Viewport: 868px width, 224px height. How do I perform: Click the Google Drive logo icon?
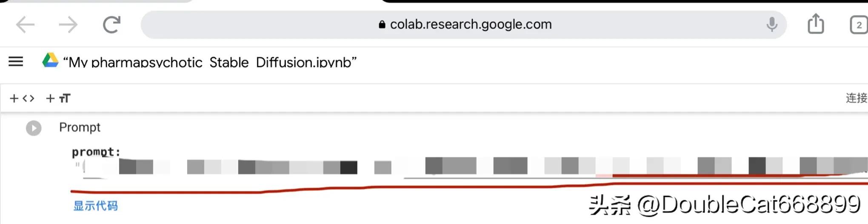pos(50,61)
